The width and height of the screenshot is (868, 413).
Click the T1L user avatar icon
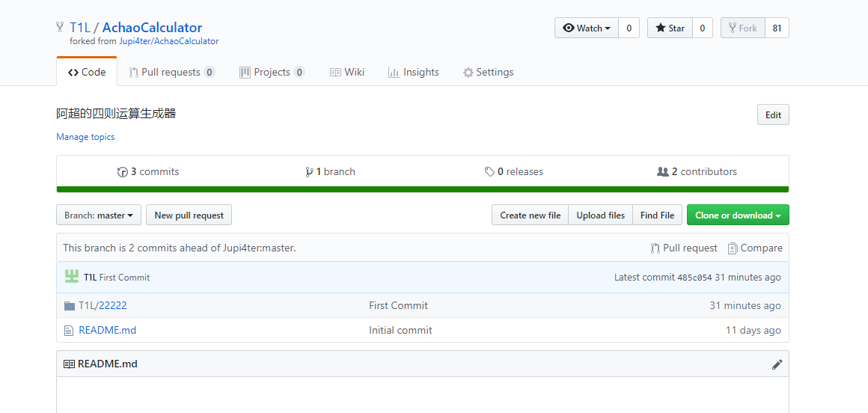tap(72, 277)
